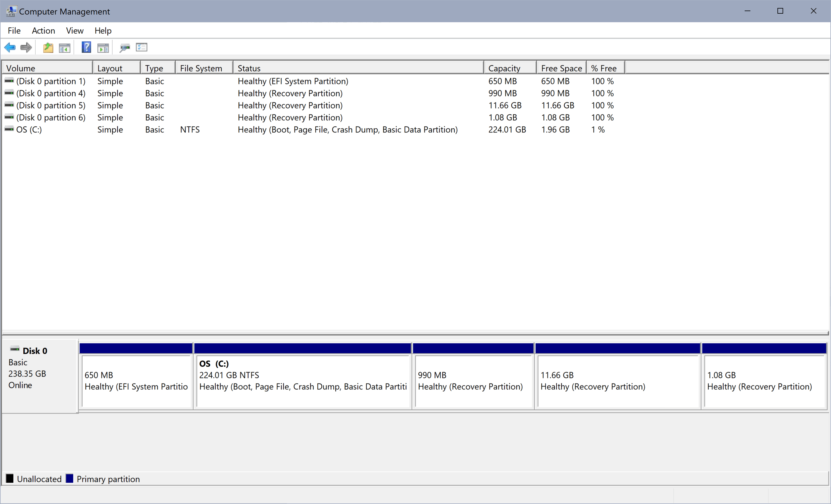Click the checklist settings toolbar icon
831x504 pixels.
tap(142, 47)
